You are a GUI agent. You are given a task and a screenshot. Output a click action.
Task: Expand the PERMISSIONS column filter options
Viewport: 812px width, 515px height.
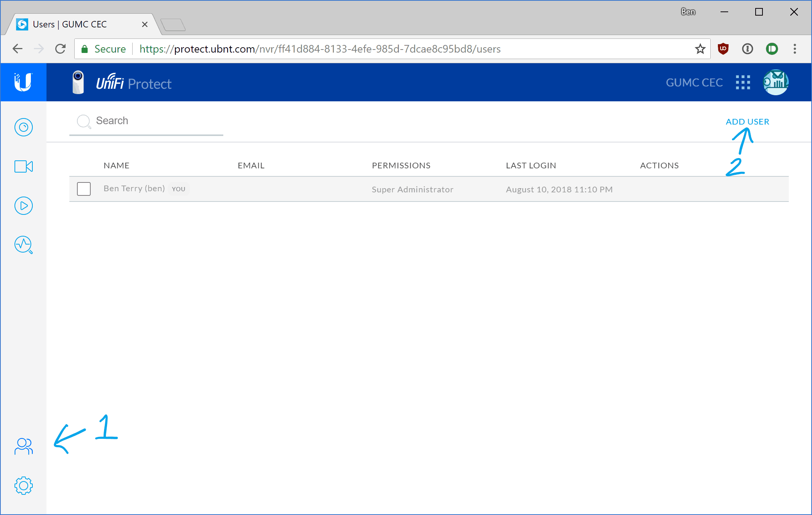click(401, 165)
